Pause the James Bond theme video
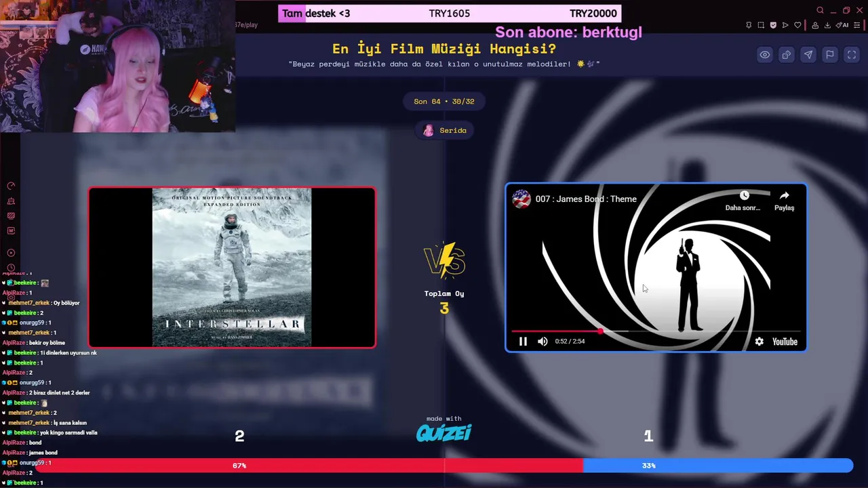The width and height of the screenshot is (868, 488). click(523, 342)
